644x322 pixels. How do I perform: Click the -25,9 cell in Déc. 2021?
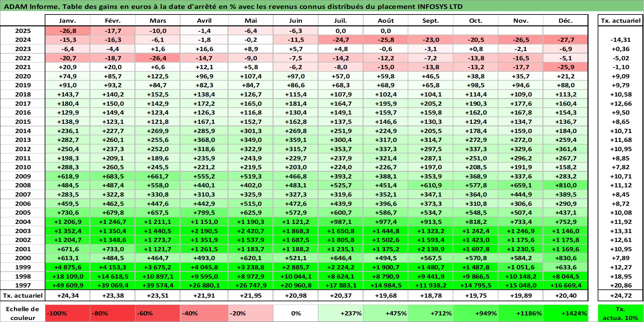pos(565,67)
